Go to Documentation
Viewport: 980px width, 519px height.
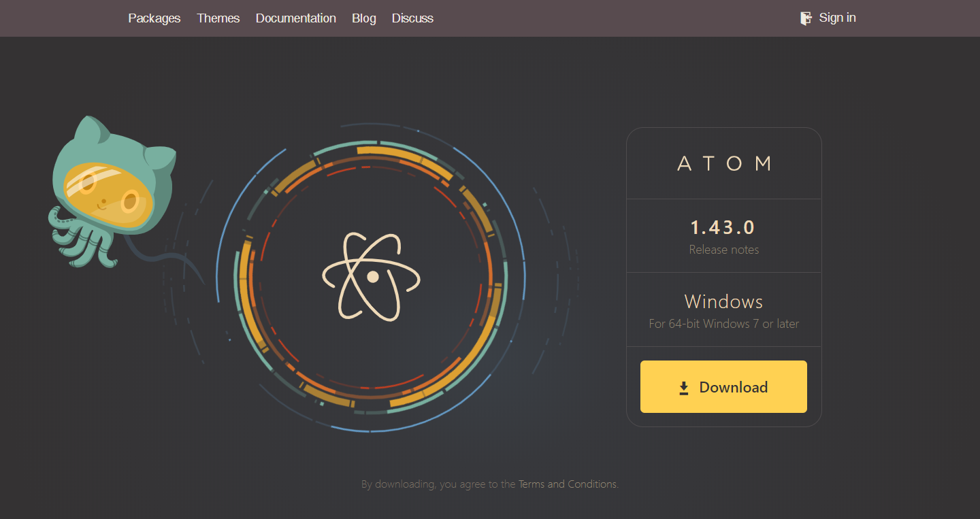click(x=296, y=18)
